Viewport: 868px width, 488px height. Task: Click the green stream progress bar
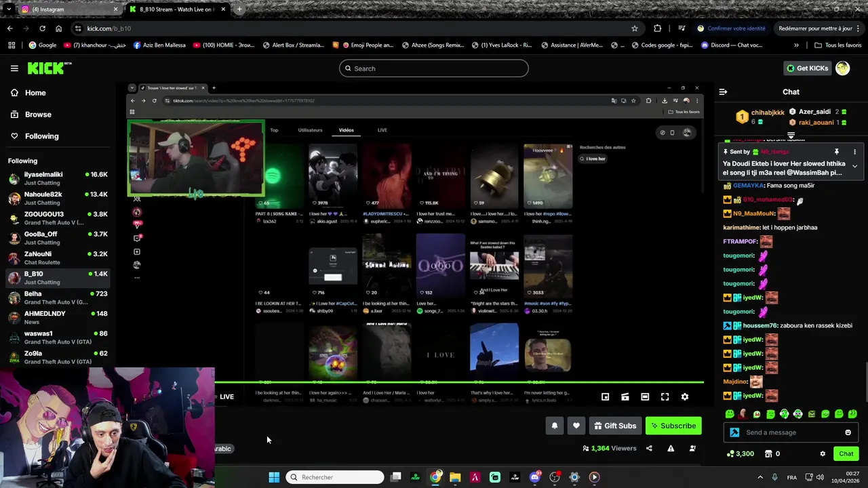(x=459, y=383)
